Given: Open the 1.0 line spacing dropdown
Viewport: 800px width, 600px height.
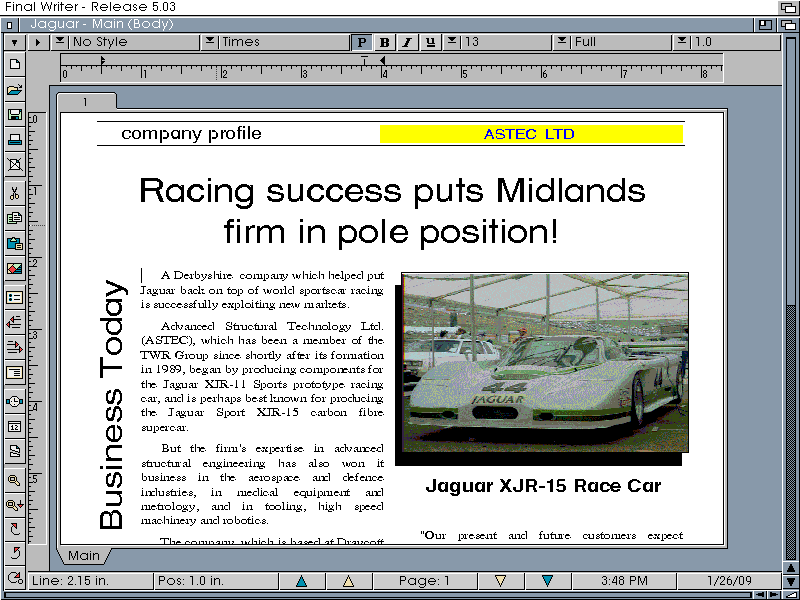Looking at the screenshot, I should point(727,42).
